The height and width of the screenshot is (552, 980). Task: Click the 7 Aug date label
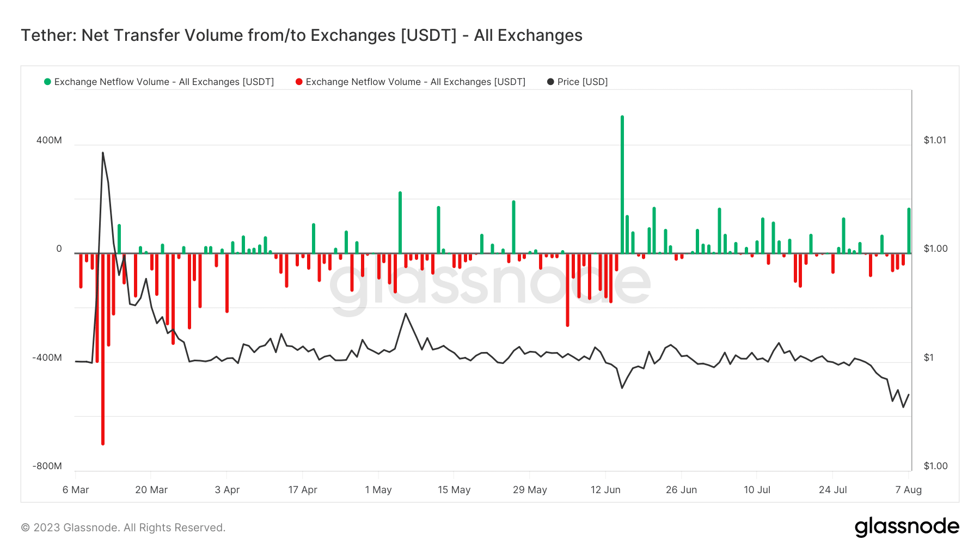[x=908, y=490]
